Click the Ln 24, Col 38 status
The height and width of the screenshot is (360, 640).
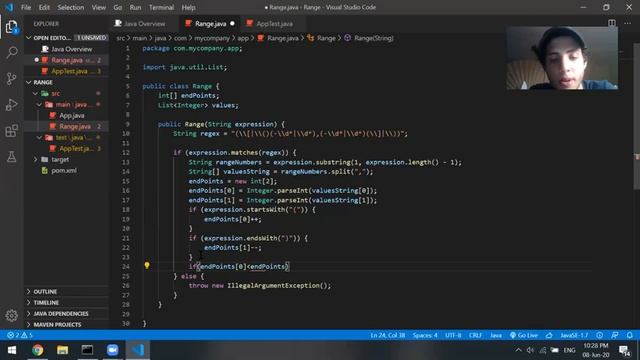[387, 335]
